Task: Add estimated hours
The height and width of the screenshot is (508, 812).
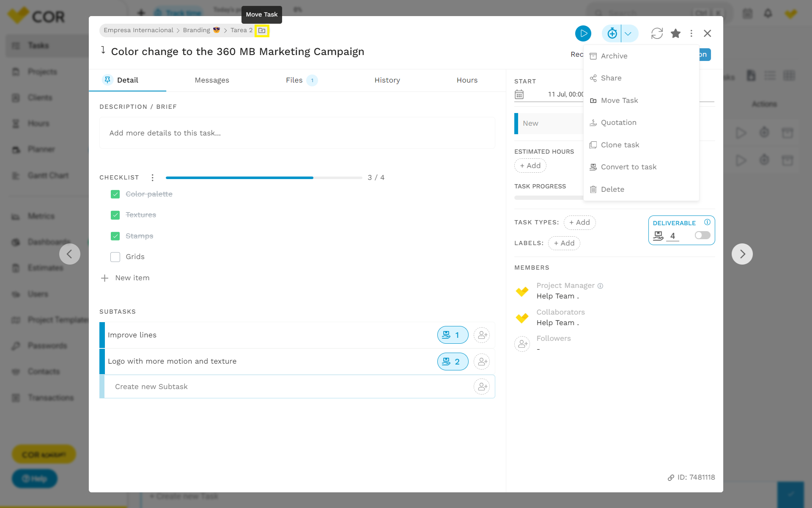Action: 530,166
